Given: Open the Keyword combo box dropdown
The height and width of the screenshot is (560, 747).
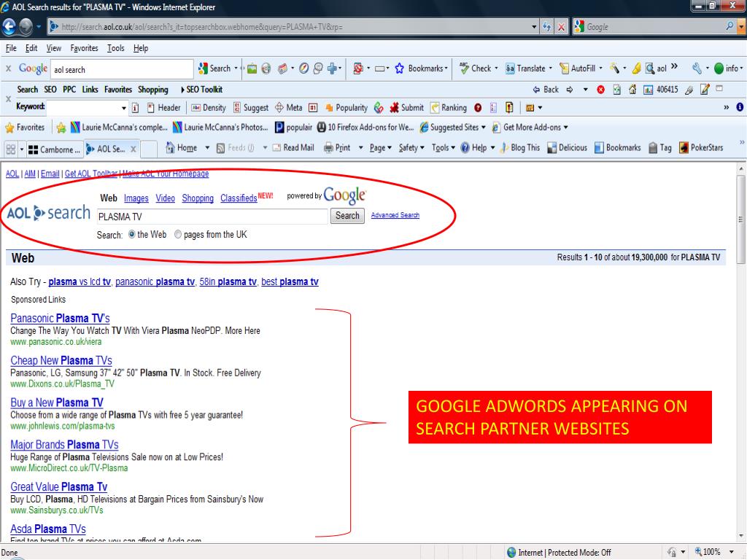Looking at the screenshot, I should click(124, 108).
